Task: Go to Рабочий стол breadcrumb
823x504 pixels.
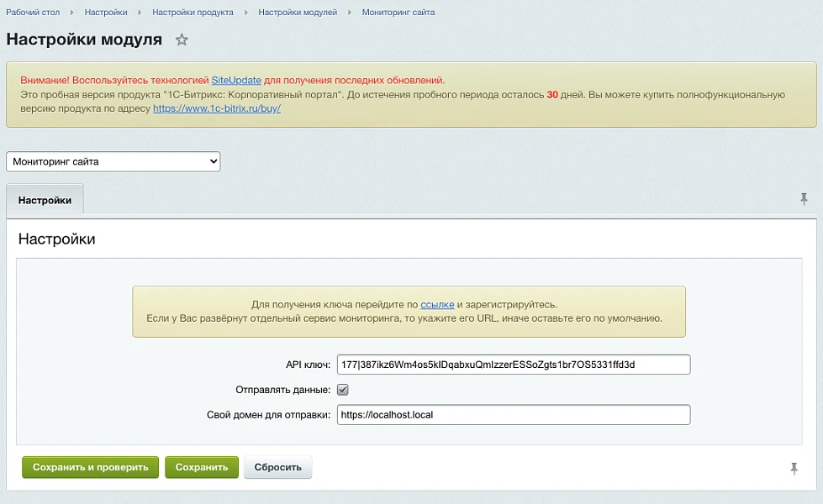Action: (33, 12)
